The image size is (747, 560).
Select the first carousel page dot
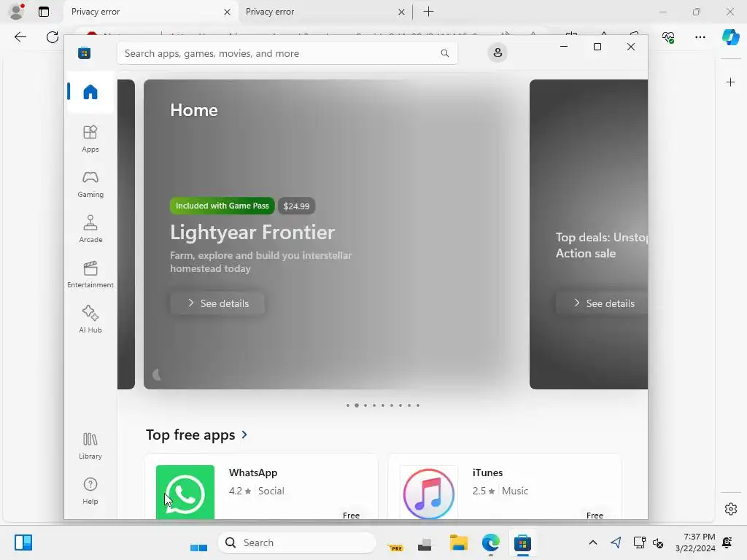[348, 405]
